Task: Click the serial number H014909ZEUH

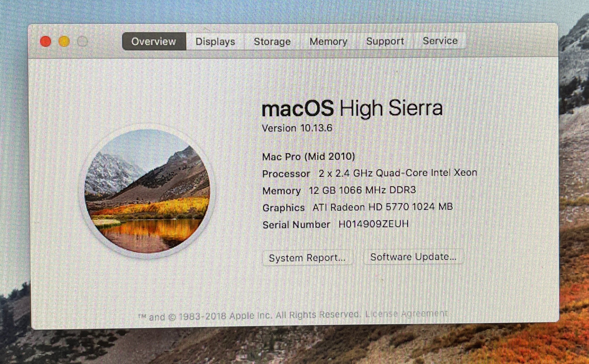Action: (373, 224)
